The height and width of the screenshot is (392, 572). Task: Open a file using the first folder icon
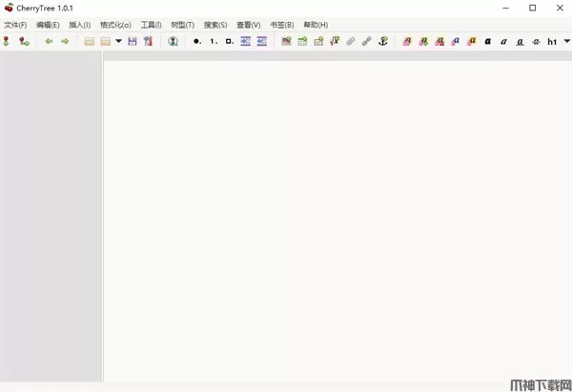(x=90, y=41)
